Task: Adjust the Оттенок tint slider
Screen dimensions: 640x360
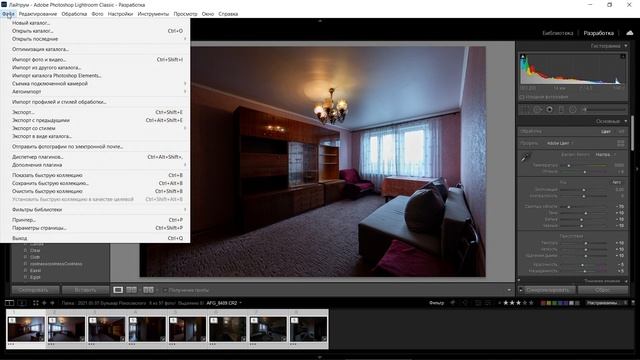Action: coord(584,172)
